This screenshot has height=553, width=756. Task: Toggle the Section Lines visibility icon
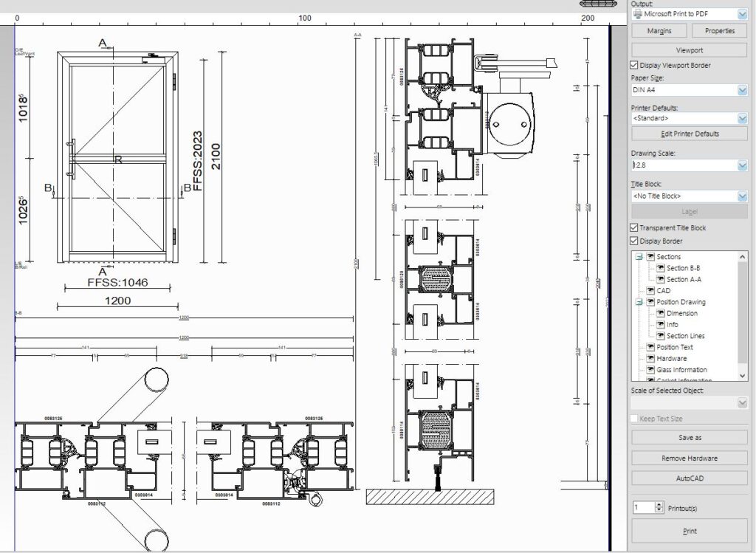[660, 336]
